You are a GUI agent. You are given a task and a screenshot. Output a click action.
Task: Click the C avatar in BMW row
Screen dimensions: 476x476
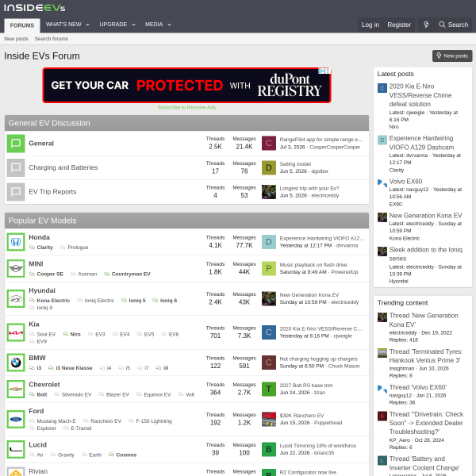point(269,363)
